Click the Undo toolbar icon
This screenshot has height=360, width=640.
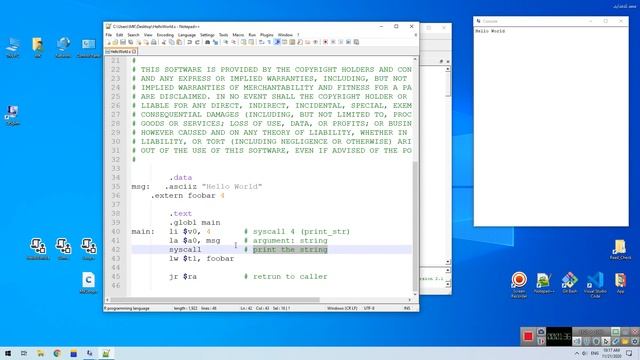pos(189,42)
